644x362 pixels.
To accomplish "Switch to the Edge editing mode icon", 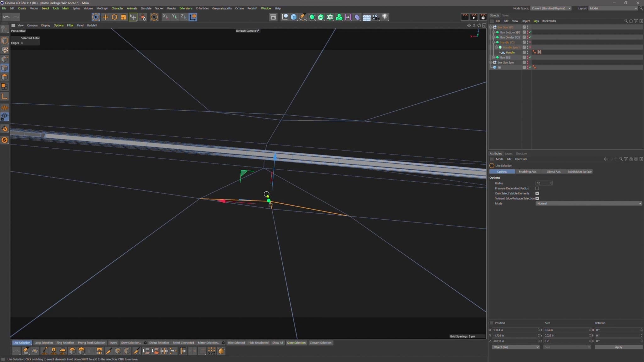I will point(5,68).
